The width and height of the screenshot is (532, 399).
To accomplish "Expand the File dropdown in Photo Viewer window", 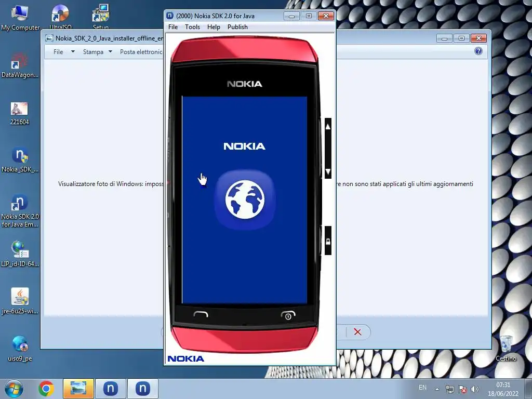I will point(64,51).
